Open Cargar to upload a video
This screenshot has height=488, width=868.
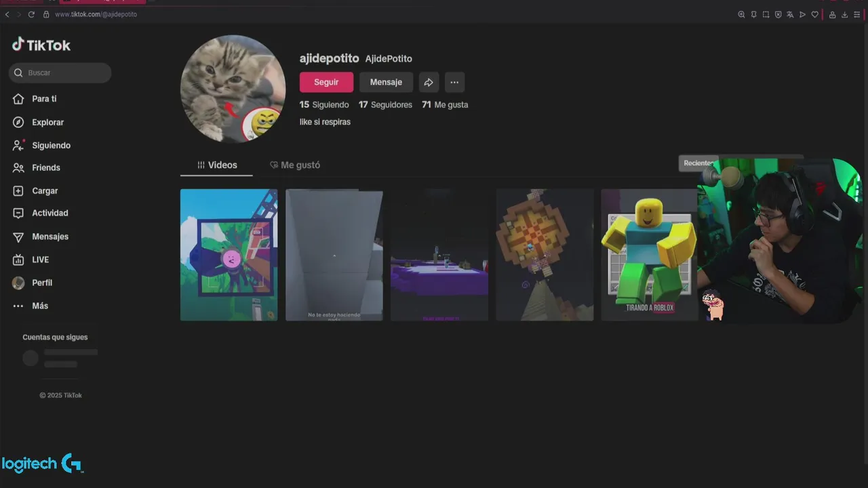click(x=45, y=191)
